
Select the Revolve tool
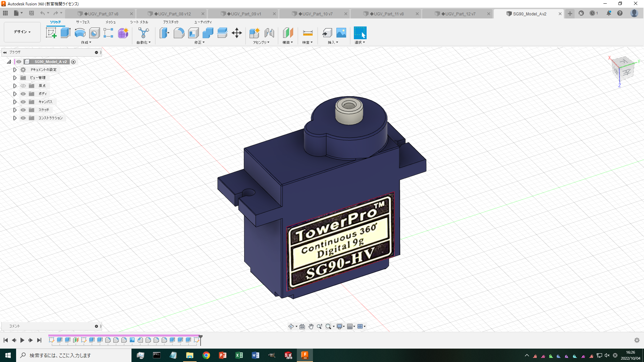80,33
